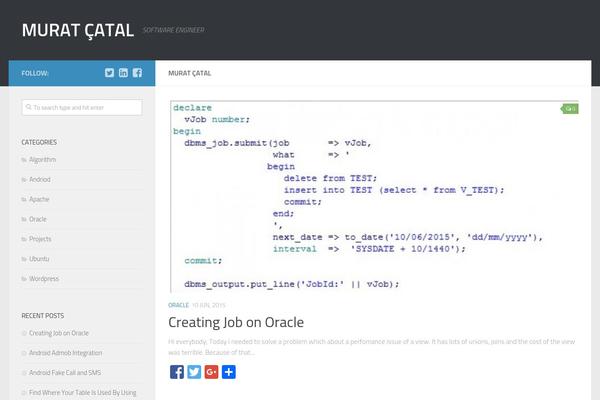This screenshot has height=400, width=600.
Task: Click the post excerpt text
Action: (x=371, y=347)
